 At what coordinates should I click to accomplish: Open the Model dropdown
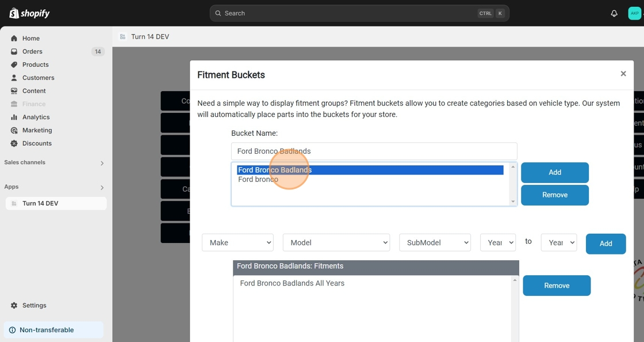click(x=336, y=242)
